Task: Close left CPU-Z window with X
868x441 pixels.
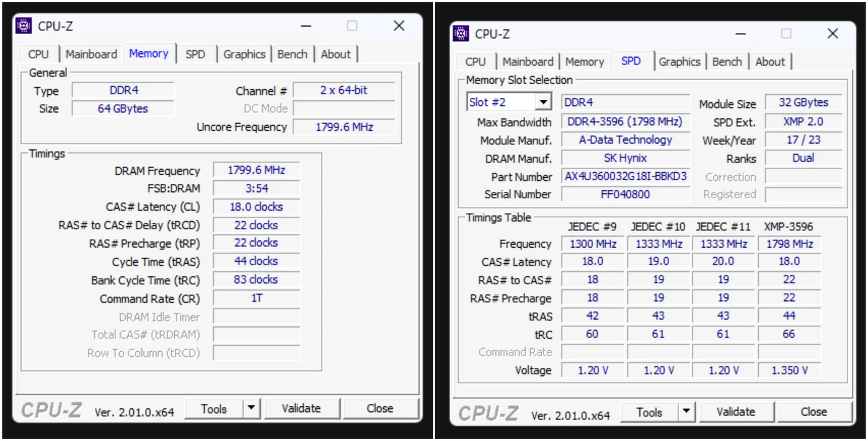Action: click(399, 26)
